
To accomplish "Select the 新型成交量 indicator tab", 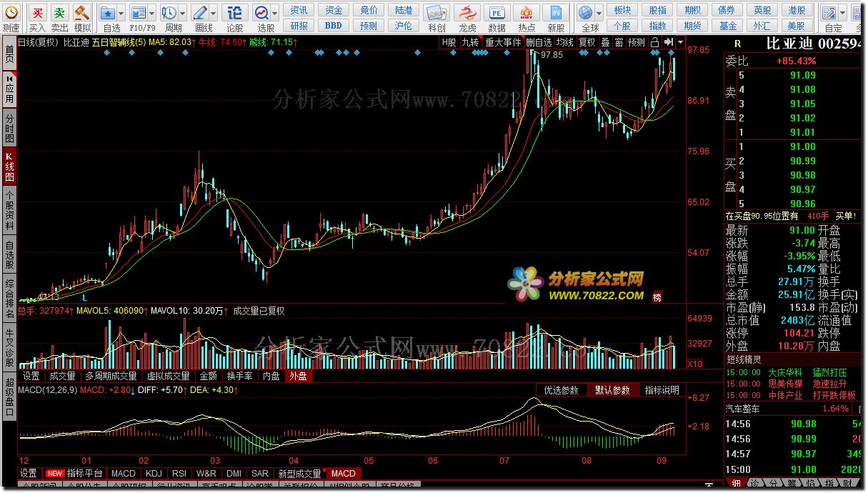I will (x=299, y=473).
